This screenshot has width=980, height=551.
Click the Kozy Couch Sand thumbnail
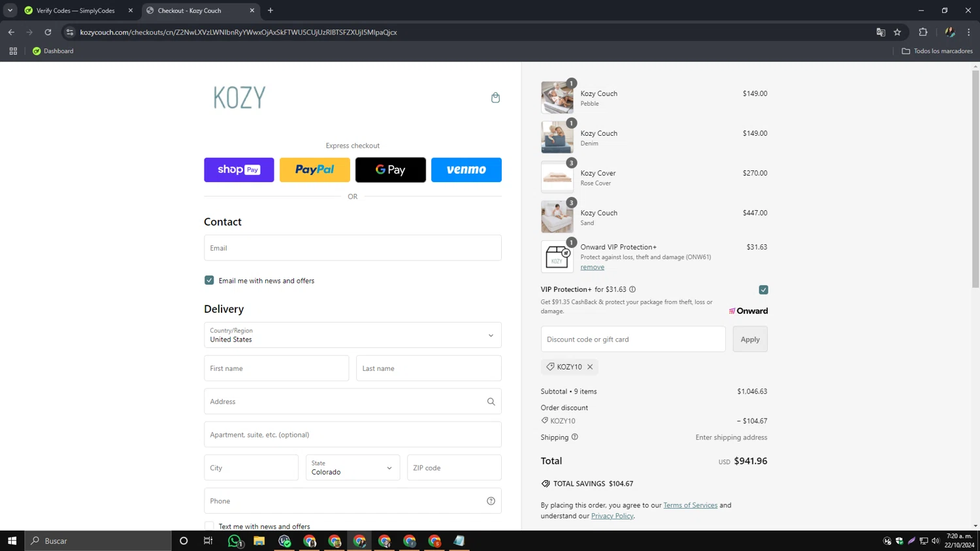click(557, 217)
